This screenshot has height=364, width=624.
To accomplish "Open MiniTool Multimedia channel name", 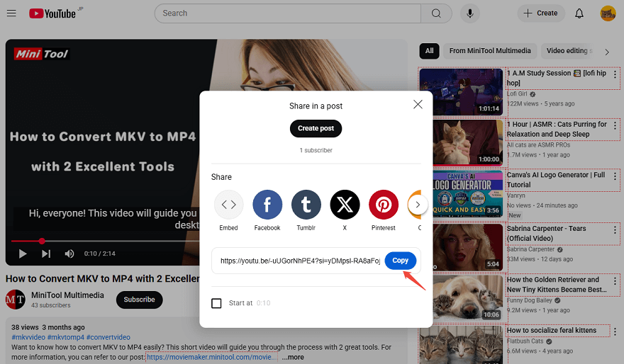I will coord(67,295).
